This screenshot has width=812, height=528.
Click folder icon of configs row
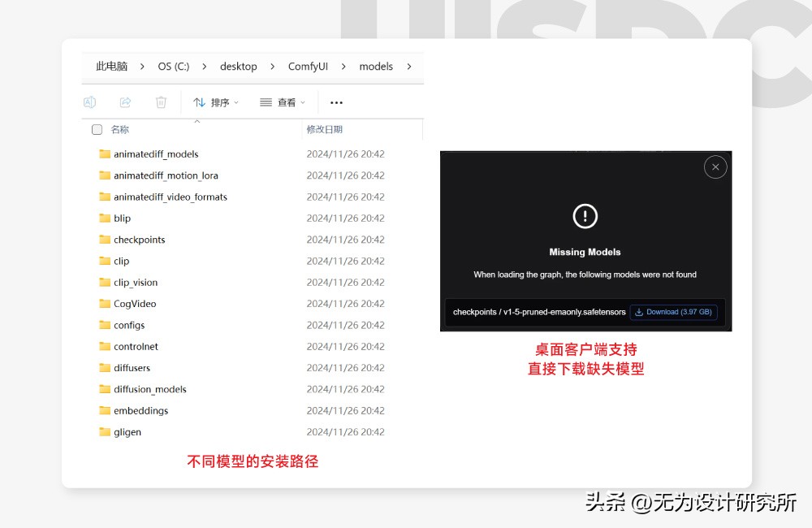(105, 324)
